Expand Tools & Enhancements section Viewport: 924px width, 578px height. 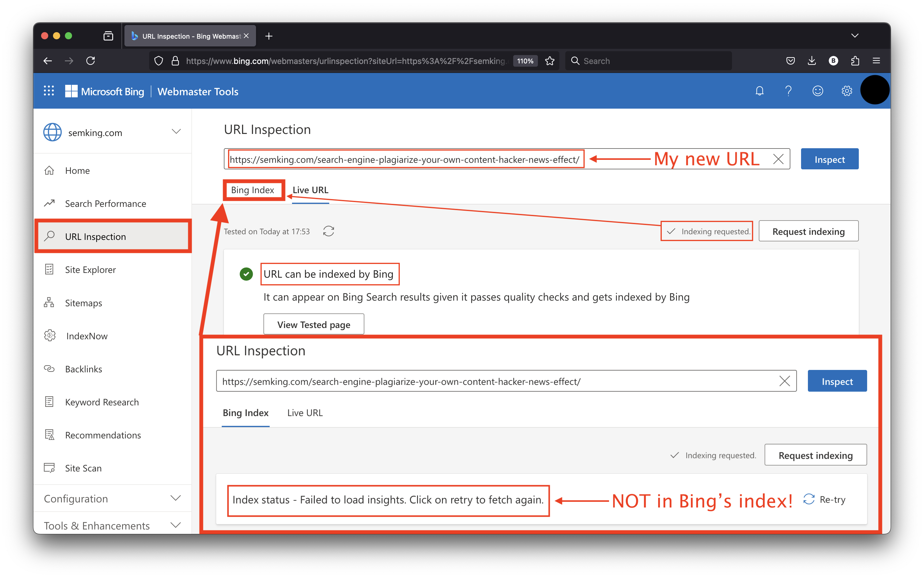pos(175,525)
